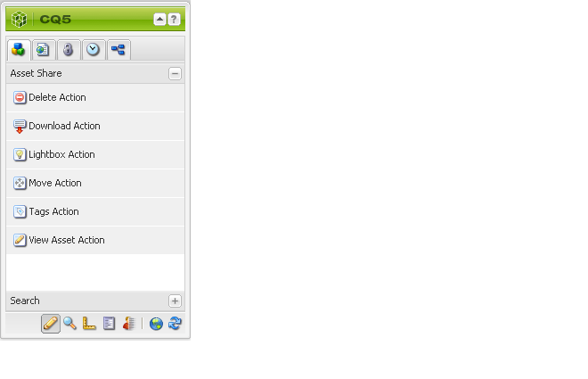
Task: Expand the Search section
Action: pos(175,301)
